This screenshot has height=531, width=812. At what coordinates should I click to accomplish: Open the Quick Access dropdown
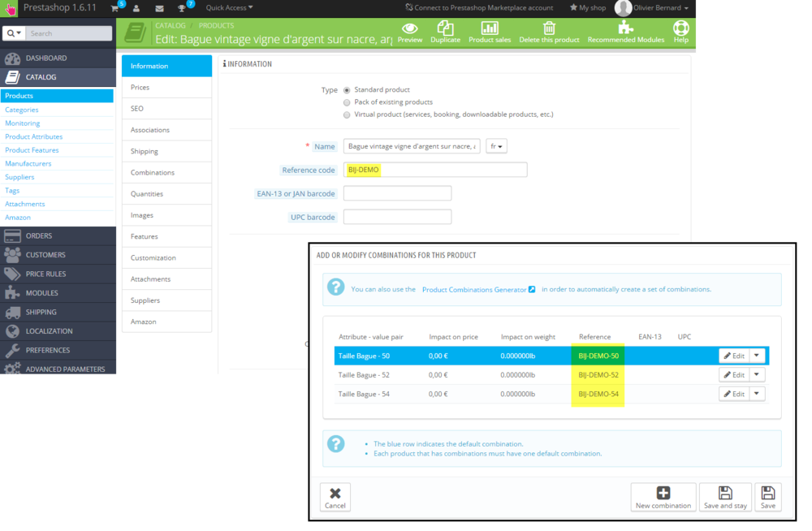(230, 8)
